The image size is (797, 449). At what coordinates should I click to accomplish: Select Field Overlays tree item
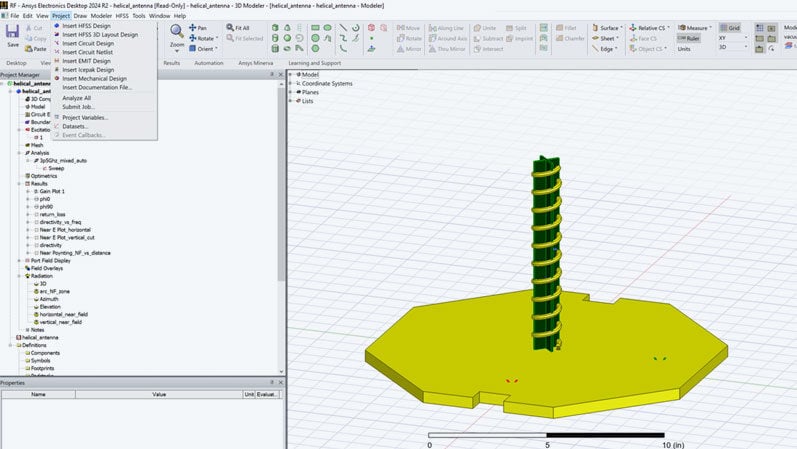[x=47, y=268]
